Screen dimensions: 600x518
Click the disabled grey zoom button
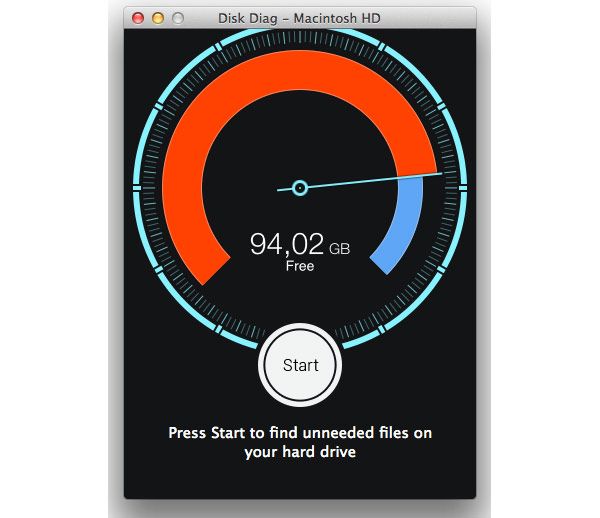(x=178, y=18)
